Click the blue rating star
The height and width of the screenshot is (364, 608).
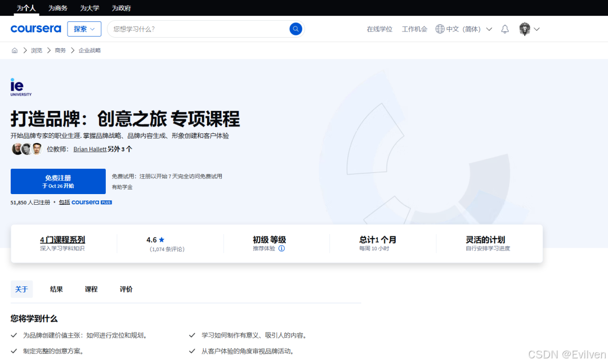[x=162, y=240]
